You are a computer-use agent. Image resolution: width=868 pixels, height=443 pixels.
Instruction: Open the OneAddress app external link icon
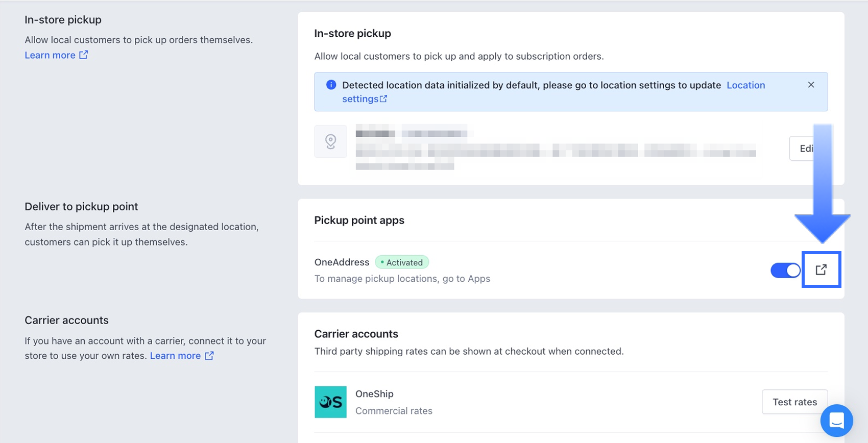coord(821,269)
